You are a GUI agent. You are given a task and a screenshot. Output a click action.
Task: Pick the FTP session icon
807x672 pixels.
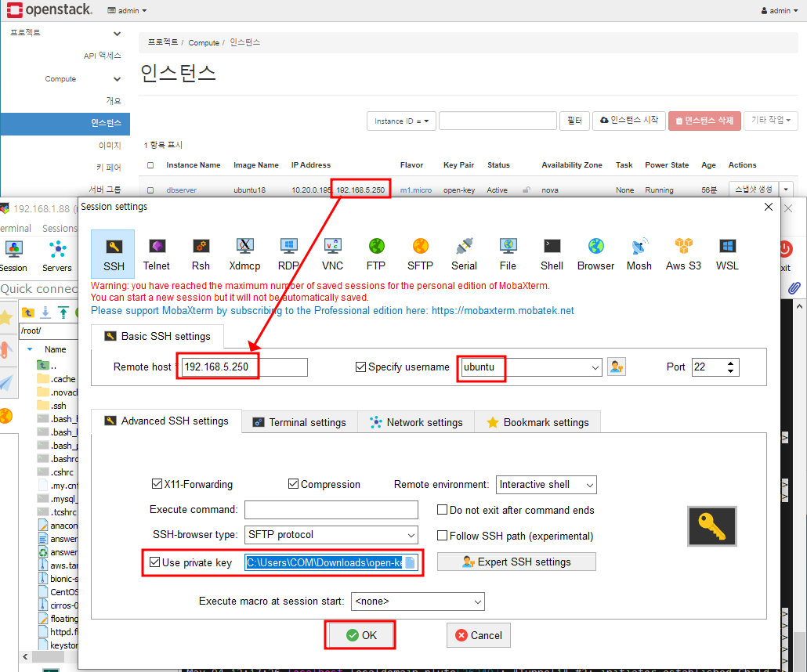[376, 254]
